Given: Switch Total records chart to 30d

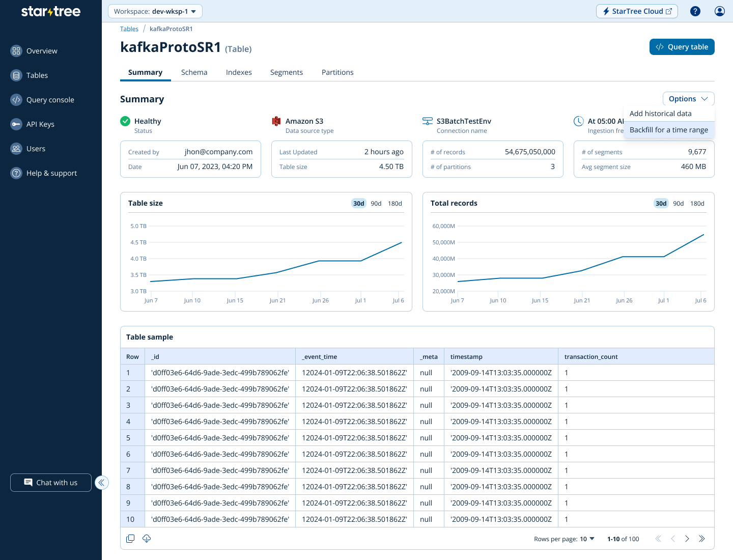Looking at the screenshot, I should [661, 204].
